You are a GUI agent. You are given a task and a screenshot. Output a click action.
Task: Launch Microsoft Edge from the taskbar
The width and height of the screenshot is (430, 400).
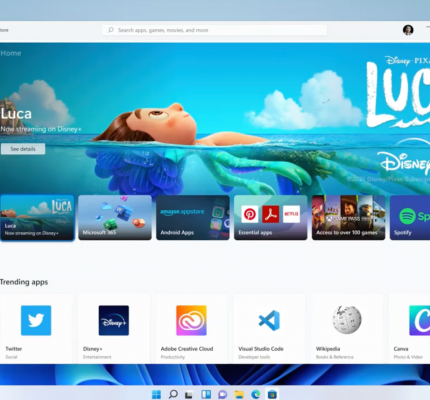click(x=256, y=394)
